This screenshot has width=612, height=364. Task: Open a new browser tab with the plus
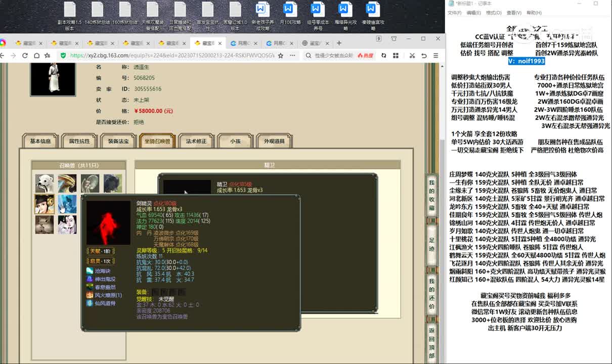click(x=339, y=43)
